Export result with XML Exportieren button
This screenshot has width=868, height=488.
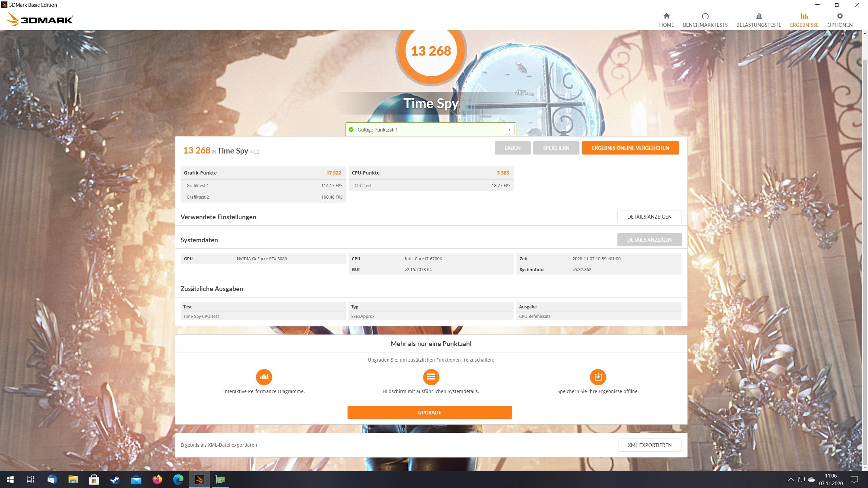click(x=650, y=445)
